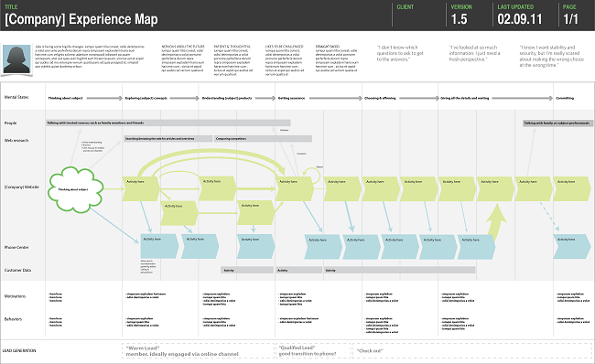Click the version number 1.5
Viewport: 595px width, 364px height.
[459, 19]
